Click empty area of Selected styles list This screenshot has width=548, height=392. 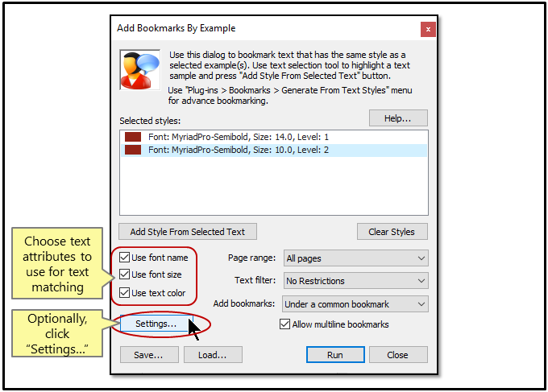tap(274, 186)
